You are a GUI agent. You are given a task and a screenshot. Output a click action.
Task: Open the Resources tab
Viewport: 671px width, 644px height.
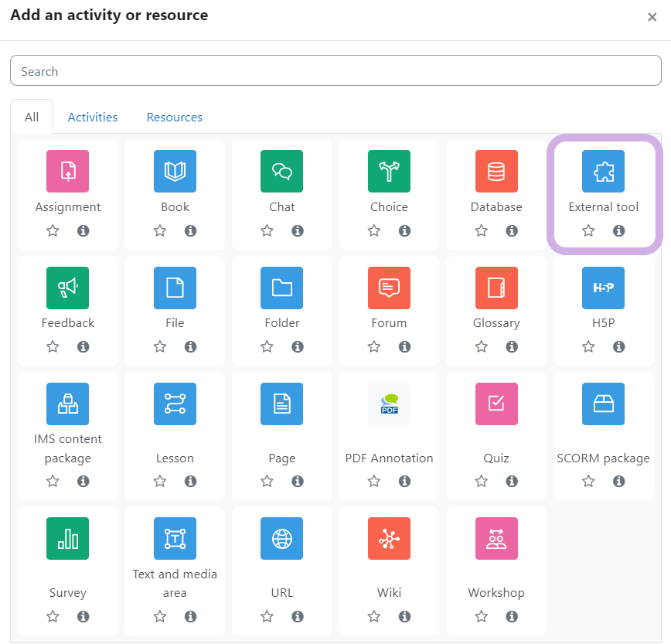click(175, 118)
